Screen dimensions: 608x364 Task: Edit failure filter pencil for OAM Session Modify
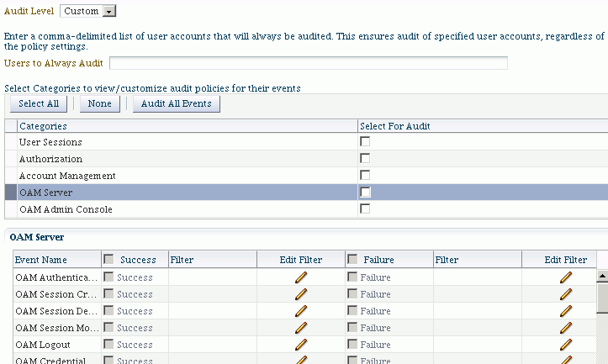click(x=566, y=328)
